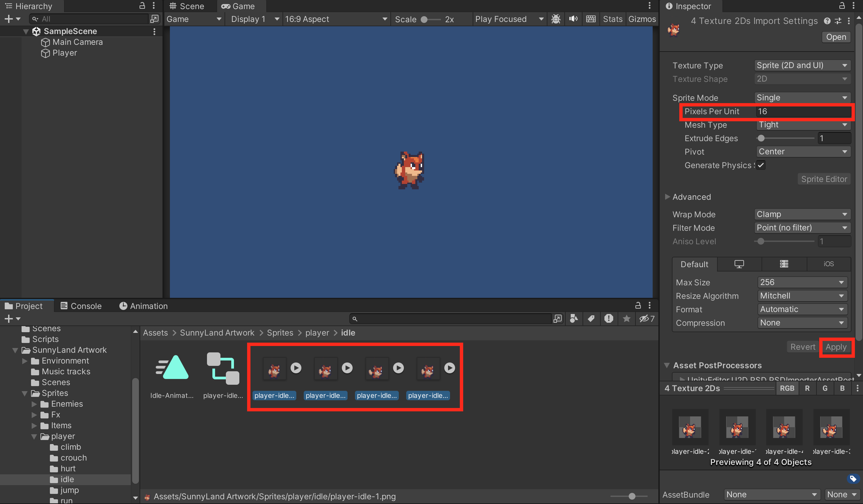Screen dimensions: 863x504
Task: Select the Compression dropdown None option
Action: (802, 323)
